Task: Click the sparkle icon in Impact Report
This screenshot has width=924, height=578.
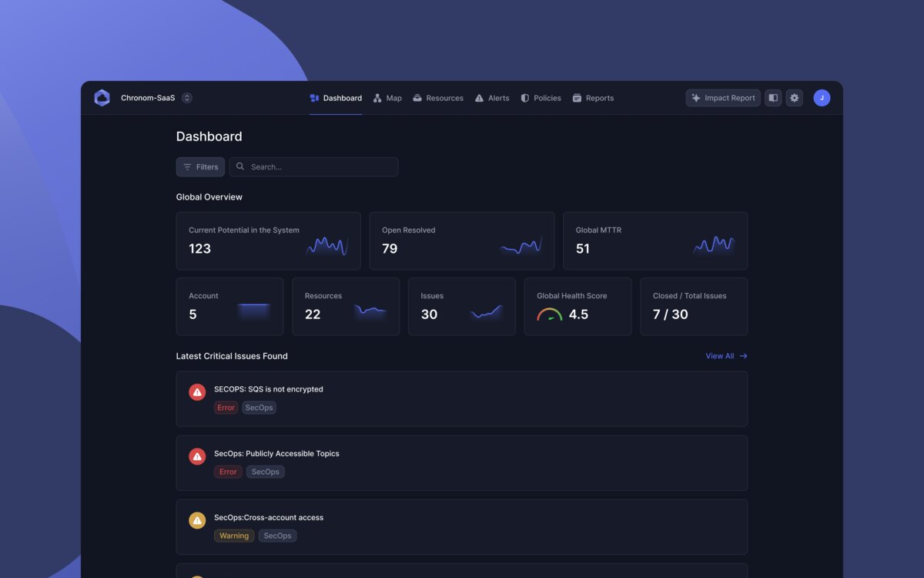Action: pyautogui.click(x=696, y=98)
